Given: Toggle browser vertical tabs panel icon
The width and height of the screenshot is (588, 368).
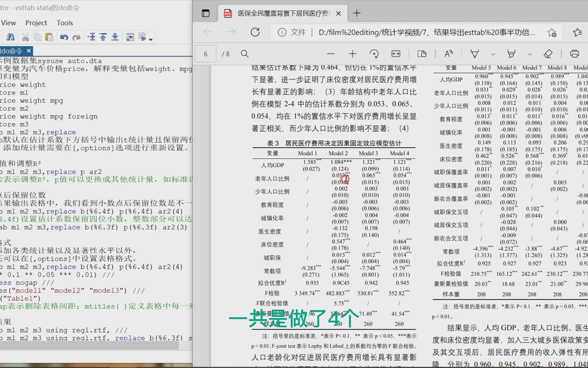Looking at the screenshot, I should click(x=205, y=13).
